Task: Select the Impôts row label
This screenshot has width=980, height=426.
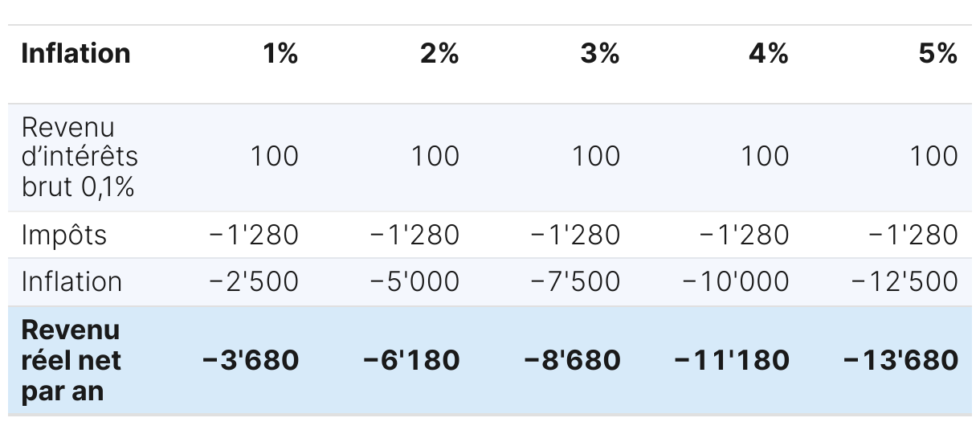Action: (x=63, y=236)
